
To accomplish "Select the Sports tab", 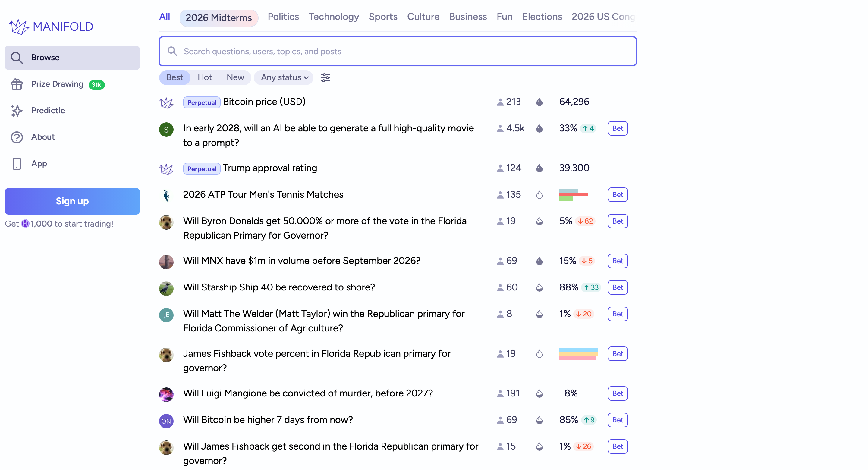I will (x=383, y=17).
